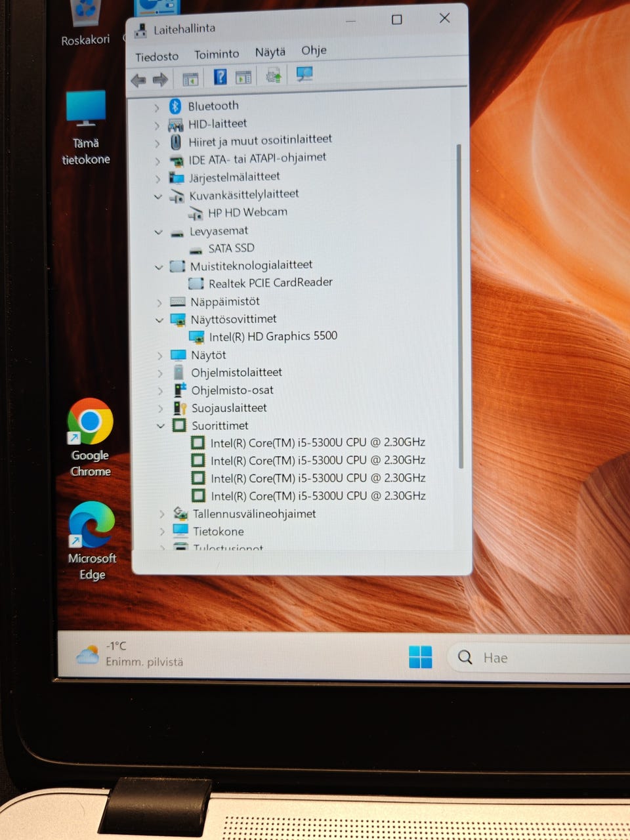Collapse the Levyasemat node chevron
This screenshot has width=630, height=840.
[x=157, y=232]
